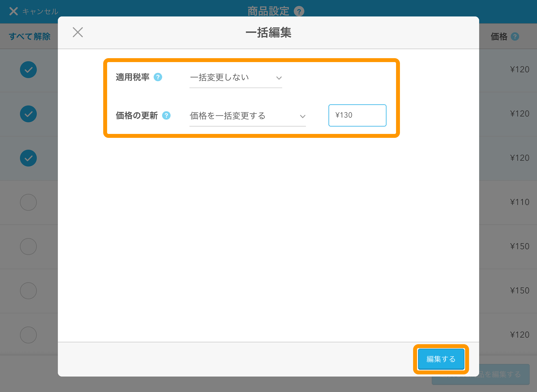
Task: Close the 一括編集 dialog with its X
Action: pyautogui.click(x=78, y=32)
